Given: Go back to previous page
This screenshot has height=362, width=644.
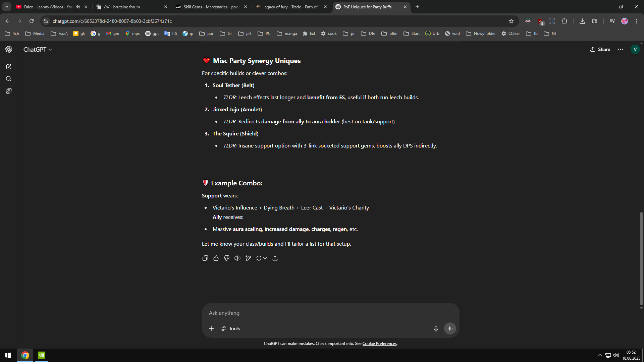Looking at the screenshot, I should [x=7, y=21].
